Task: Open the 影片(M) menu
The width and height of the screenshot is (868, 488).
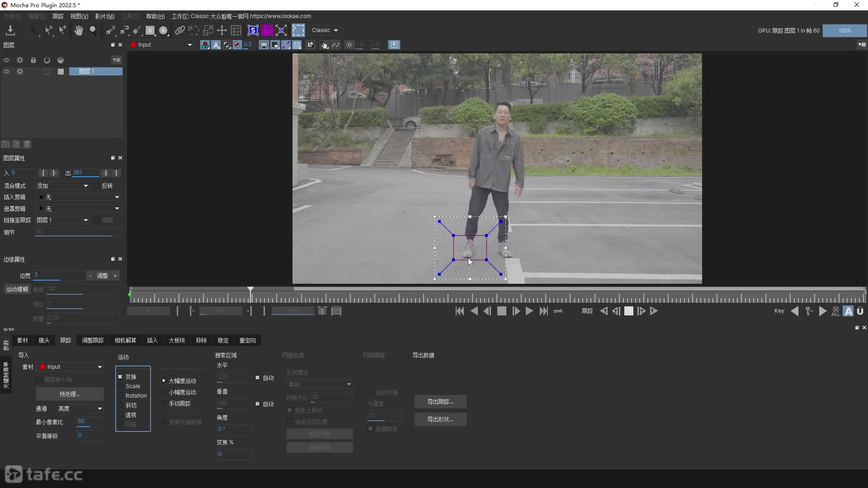Action: point(105,16)
